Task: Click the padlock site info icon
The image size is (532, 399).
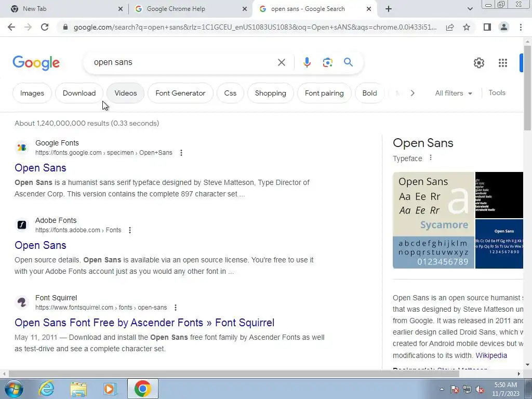Action: click(65, 27)
